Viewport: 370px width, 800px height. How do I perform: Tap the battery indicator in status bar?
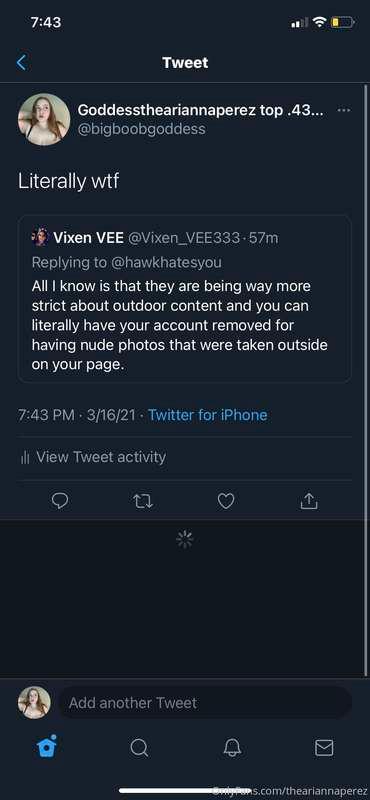tap(342, 22)
